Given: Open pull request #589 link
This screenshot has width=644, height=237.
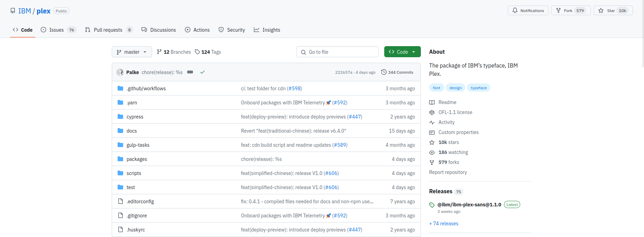Looking at the screenshot, I should [340, 145].
